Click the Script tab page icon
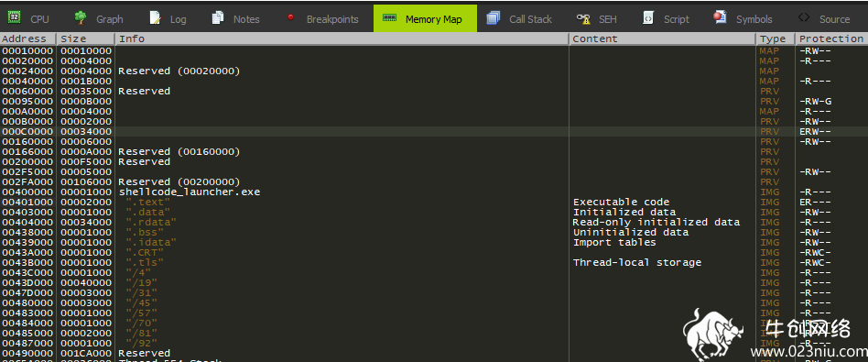The height and width of the screenshot is (362, 868). pyautogui.click(x=647, y=18)
